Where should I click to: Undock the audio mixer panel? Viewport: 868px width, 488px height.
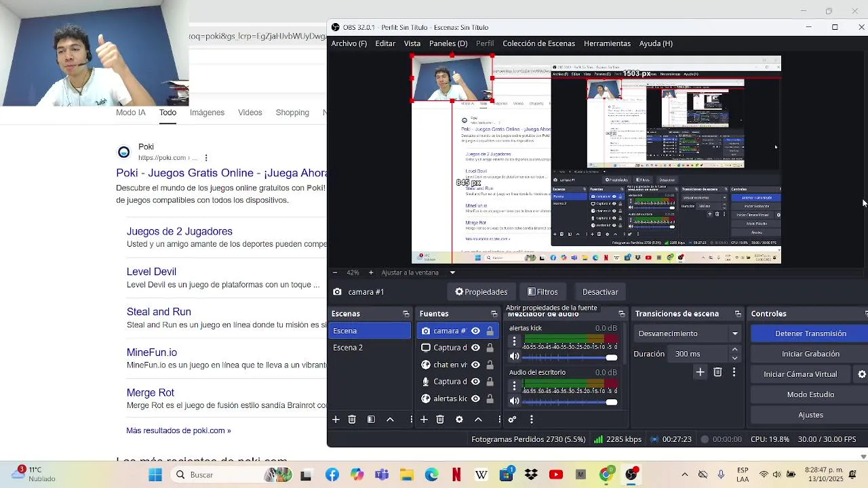(622, 314)
